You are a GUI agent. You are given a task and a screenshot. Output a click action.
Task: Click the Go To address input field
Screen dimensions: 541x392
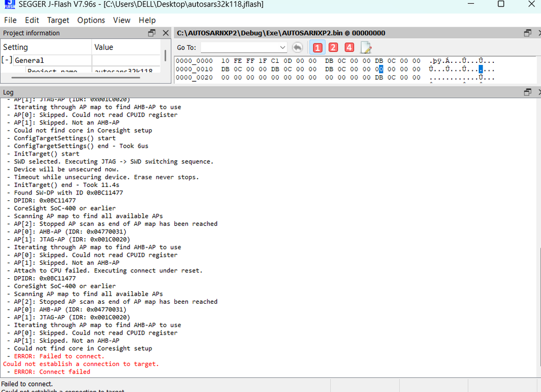click(x=240, y=47)
